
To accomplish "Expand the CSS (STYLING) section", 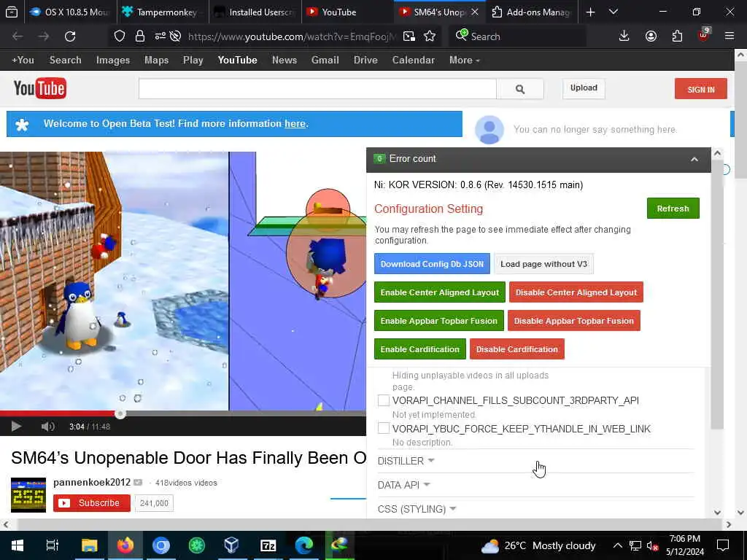I will [417, 509].
